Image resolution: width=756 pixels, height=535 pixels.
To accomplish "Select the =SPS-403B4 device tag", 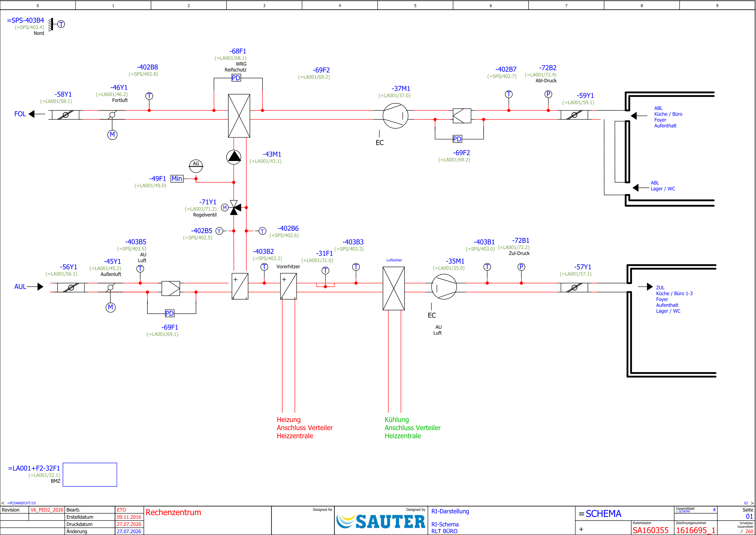I will [25, 20].
